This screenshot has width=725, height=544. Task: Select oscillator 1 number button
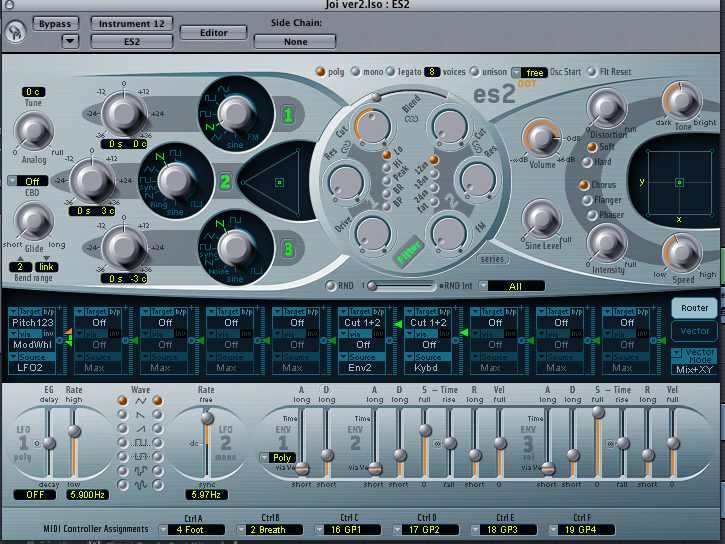point(288,114)
